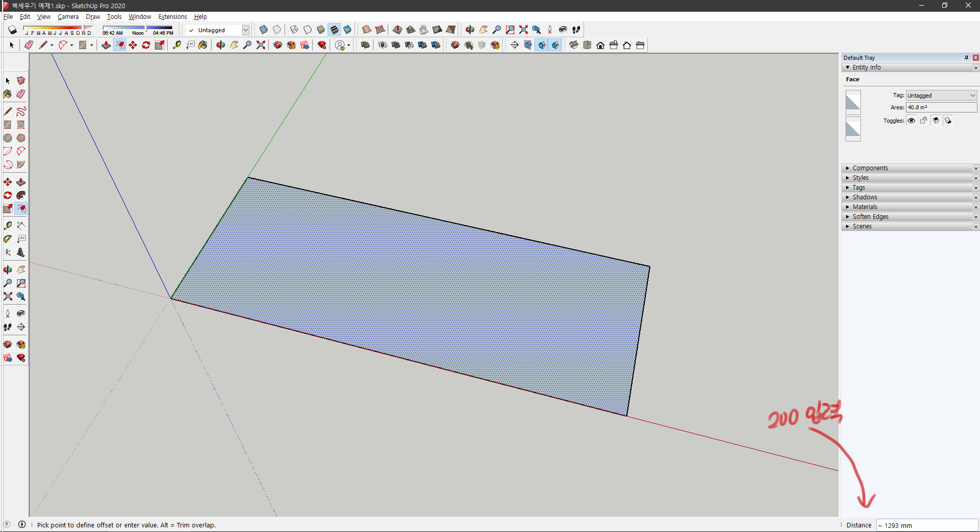Open the Camera menu
Image resolution: width=980 pixels, height=532 pixels.
click(68, 17)
